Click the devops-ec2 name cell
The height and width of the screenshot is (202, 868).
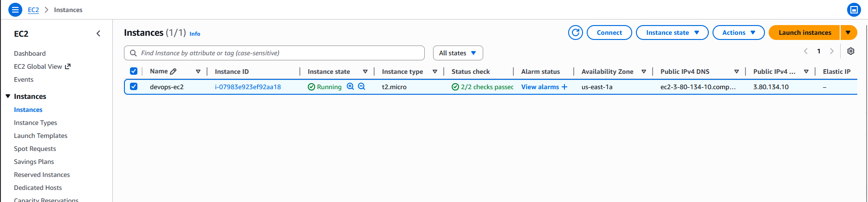point(167,87)
